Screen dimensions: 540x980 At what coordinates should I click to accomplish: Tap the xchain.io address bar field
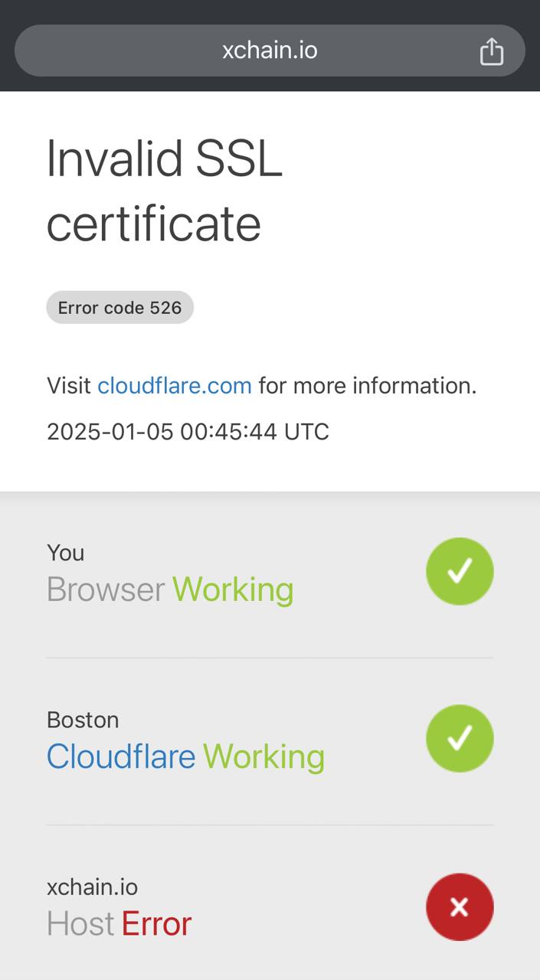[x=270, y=51]
